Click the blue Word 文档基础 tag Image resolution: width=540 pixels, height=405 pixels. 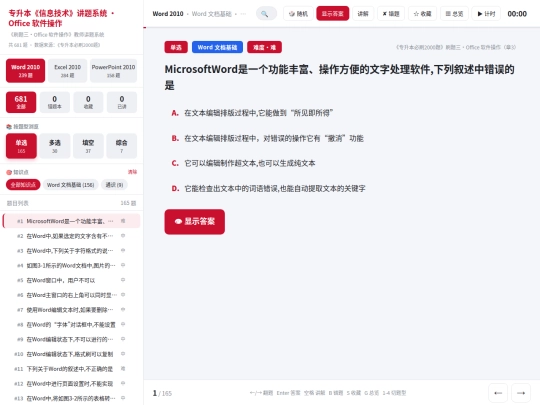(217, 47)
